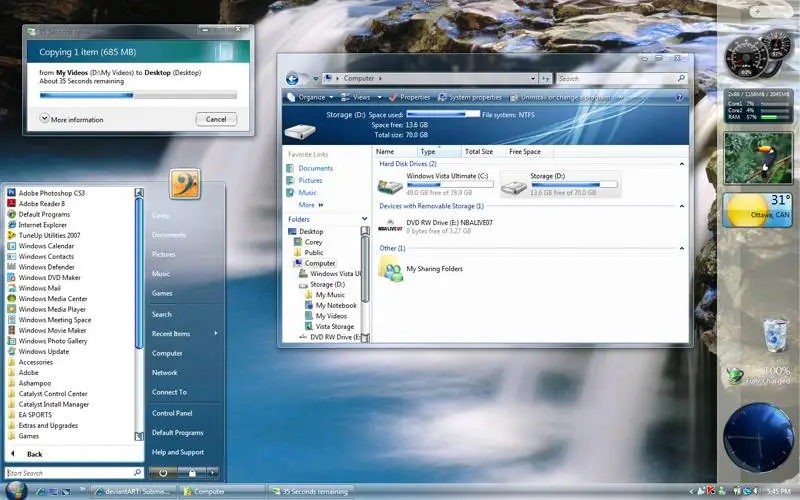Collapse the Devices with Removable Storage group

(682, 206)
